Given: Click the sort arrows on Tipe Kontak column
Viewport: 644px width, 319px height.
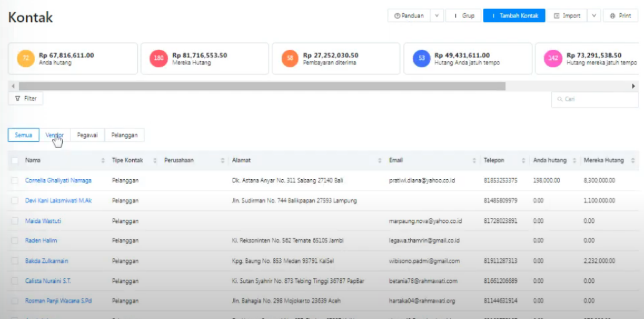Looking at the screenshot, I should 155,160.
